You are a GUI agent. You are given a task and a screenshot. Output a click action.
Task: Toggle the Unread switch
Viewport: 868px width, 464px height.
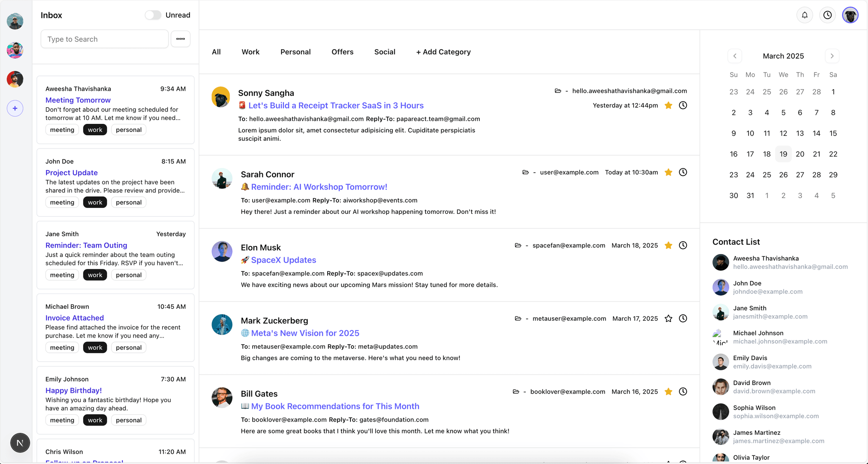pos(153,15)
